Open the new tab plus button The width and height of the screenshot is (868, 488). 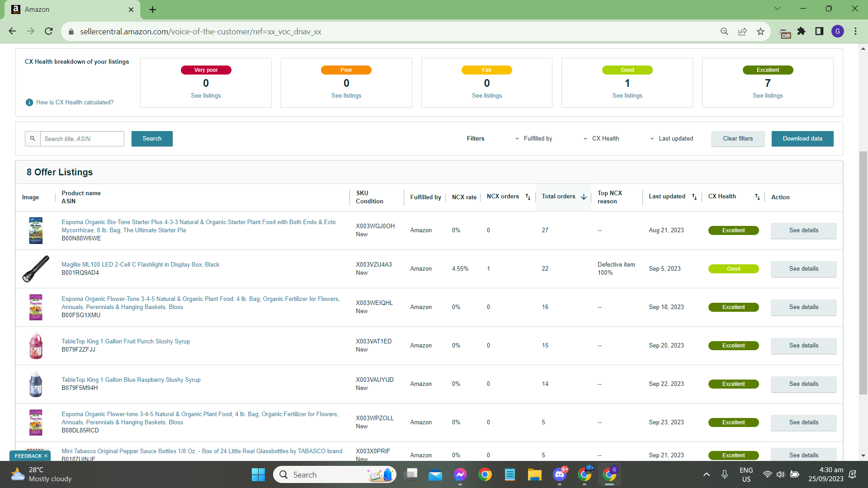152,9
